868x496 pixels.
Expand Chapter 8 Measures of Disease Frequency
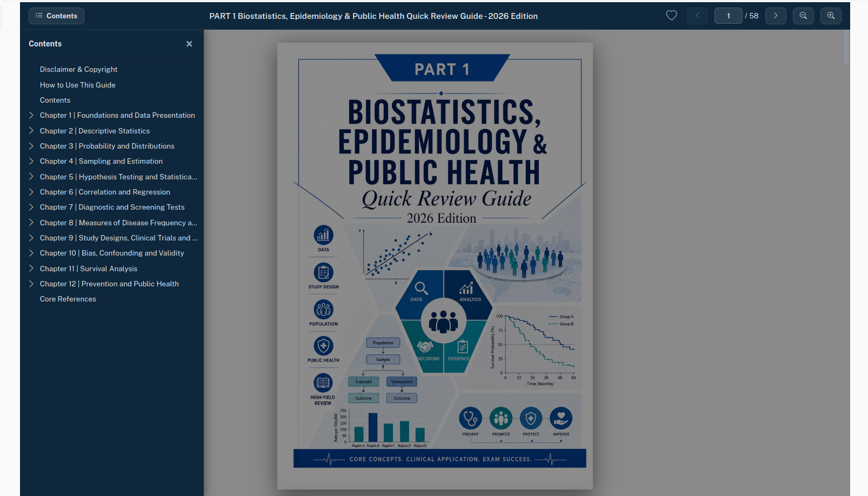[x=31, y=223]
